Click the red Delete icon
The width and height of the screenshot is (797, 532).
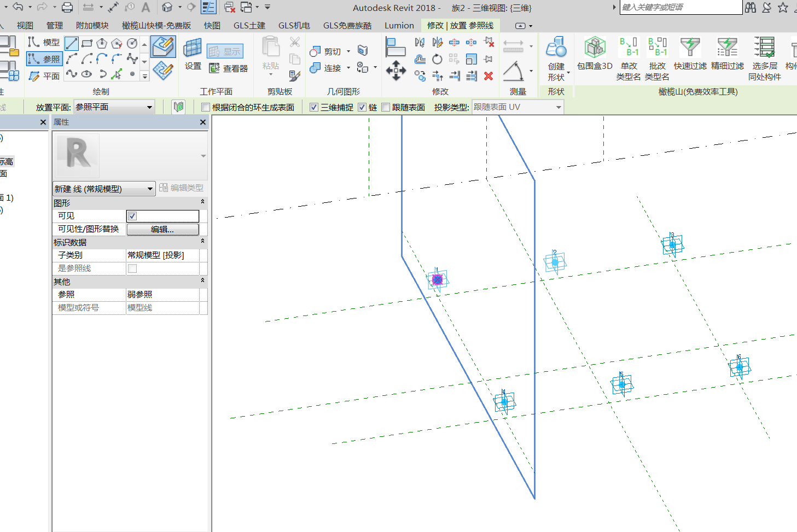click(488, 76)
